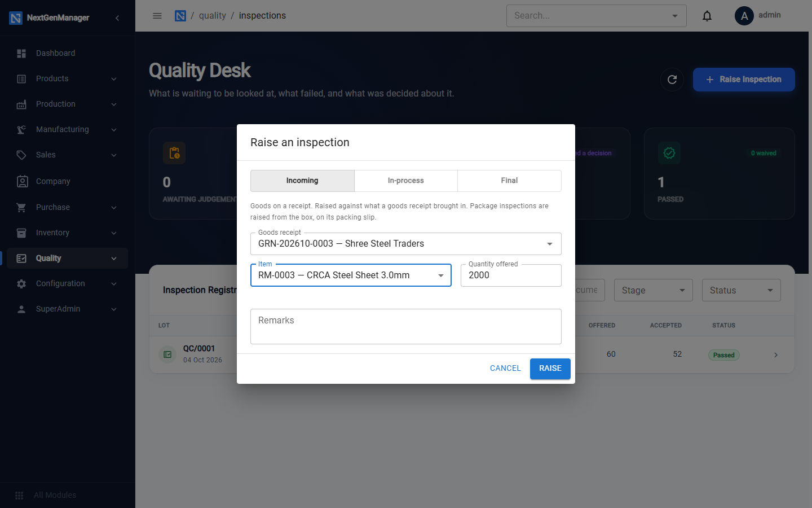Click the Configuration gear icon
The height and width of the screenshot is (508, 812).
click(21, 284)
